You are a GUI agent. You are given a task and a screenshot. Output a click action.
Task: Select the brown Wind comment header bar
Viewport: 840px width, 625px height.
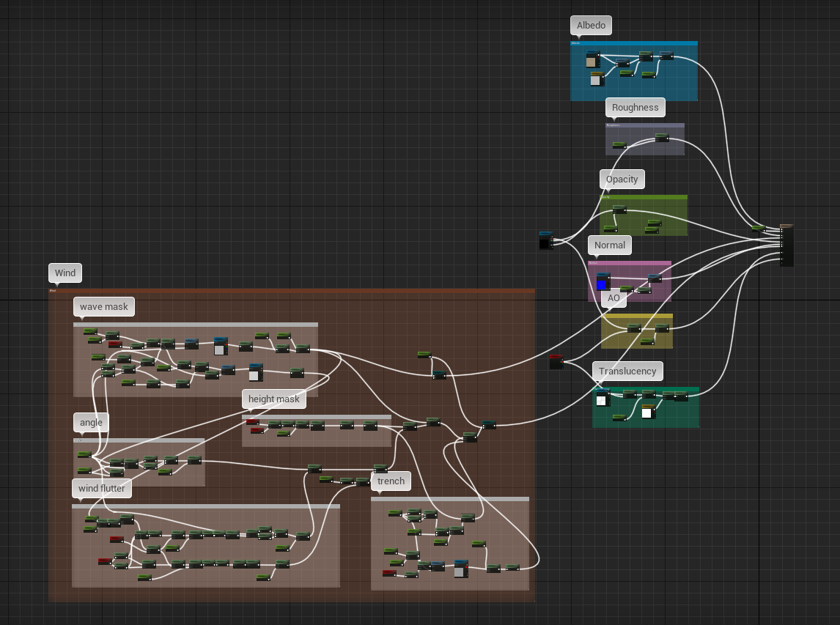pos(292,291)
